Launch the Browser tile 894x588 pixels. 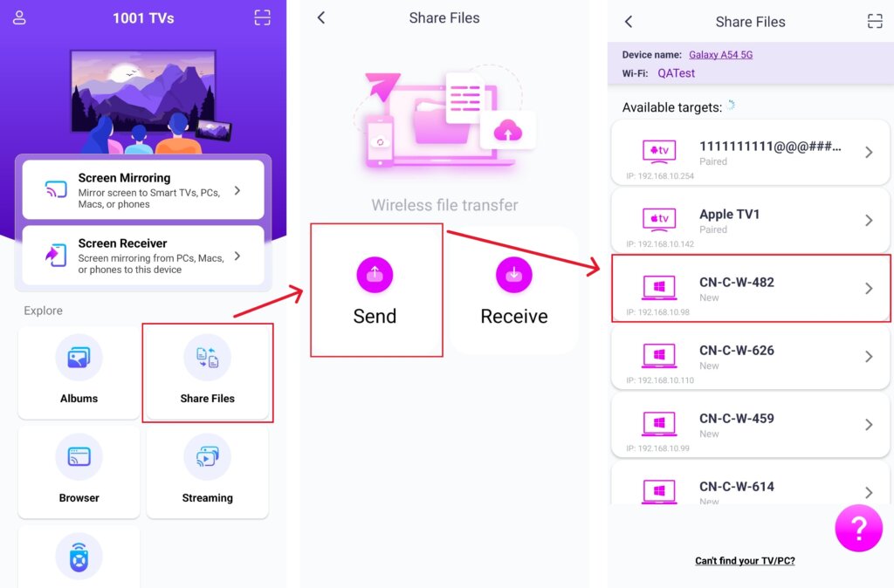[x=79, y=472]
